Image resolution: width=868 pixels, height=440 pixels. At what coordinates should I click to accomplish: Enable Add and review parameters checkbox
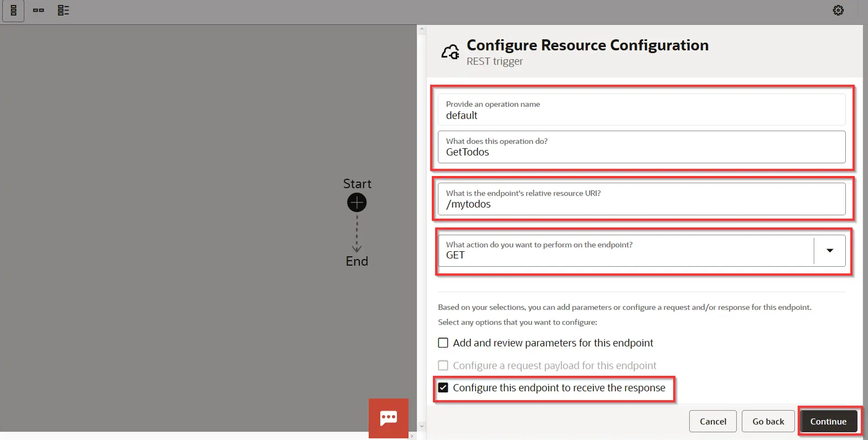tap(443, 343)
